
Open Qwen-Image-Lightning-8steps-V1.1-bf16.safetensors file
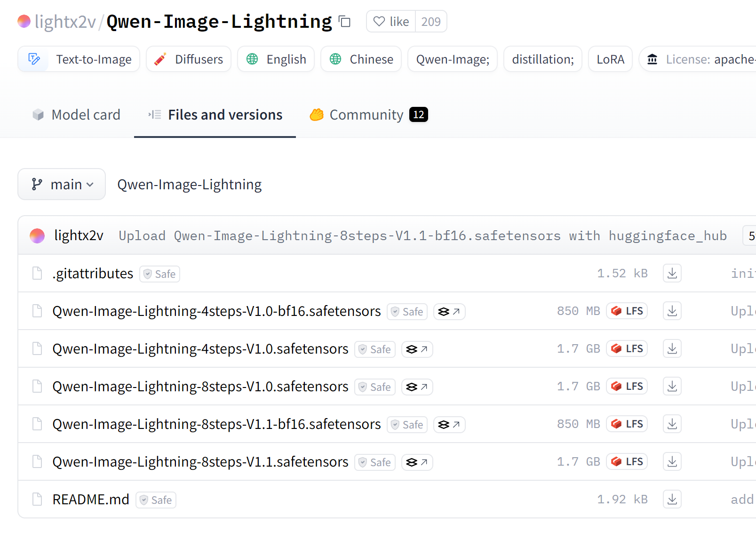216,424
